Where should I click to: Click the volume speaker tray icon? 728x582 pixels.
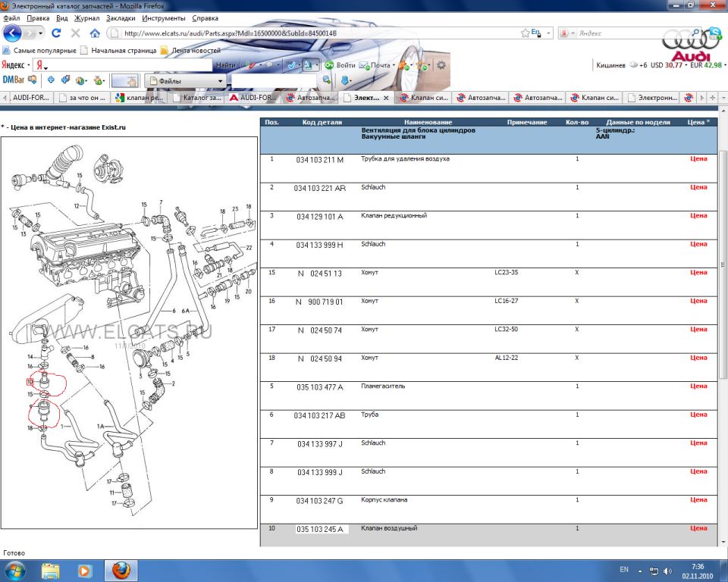667,571
